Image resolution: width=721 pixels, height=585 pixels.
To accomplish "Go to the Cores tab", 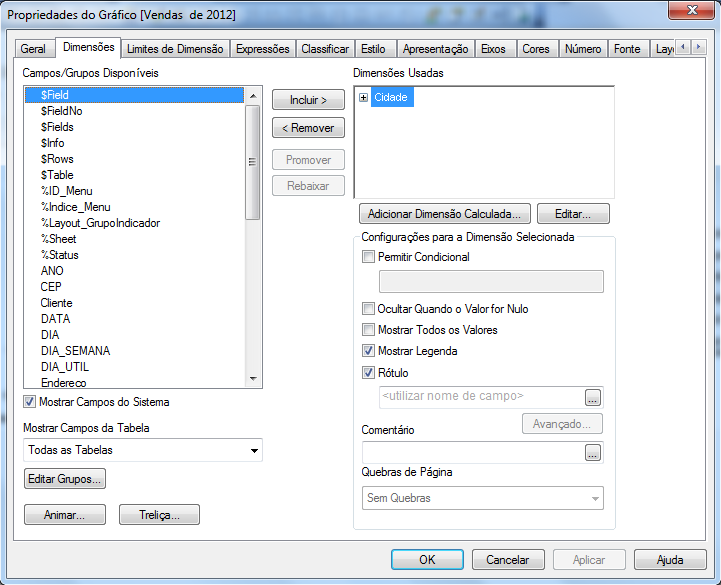I will pyautogui.click(x=536, y=49).
